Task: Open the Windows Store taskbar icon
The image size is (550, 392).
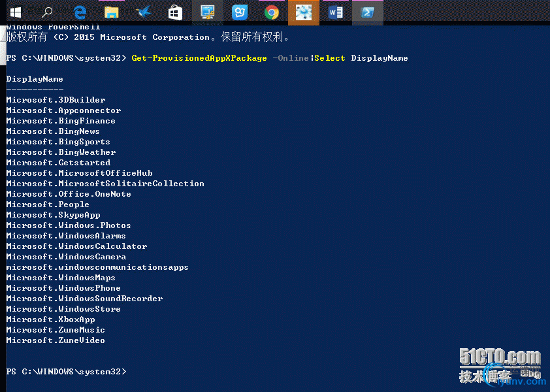Action: point(175,13)
